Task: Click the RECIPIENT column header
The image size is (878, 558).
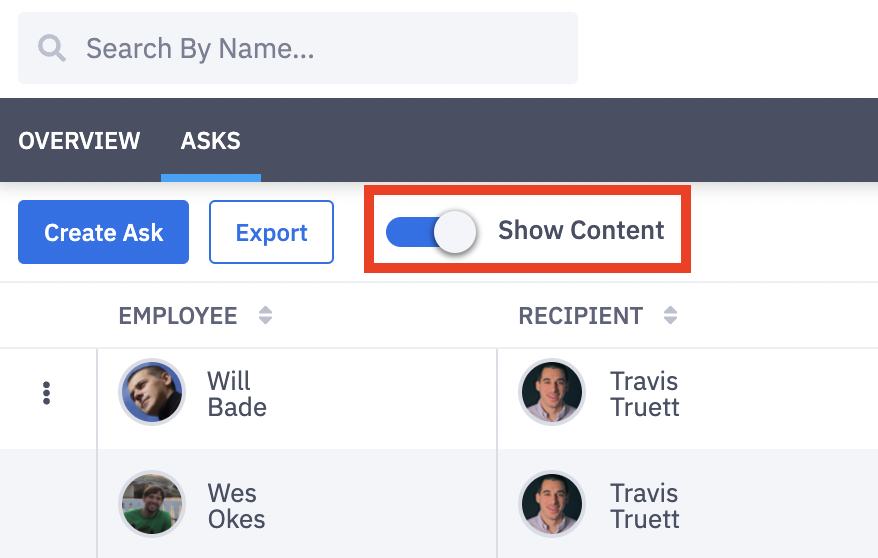Action: coord(580,316)
